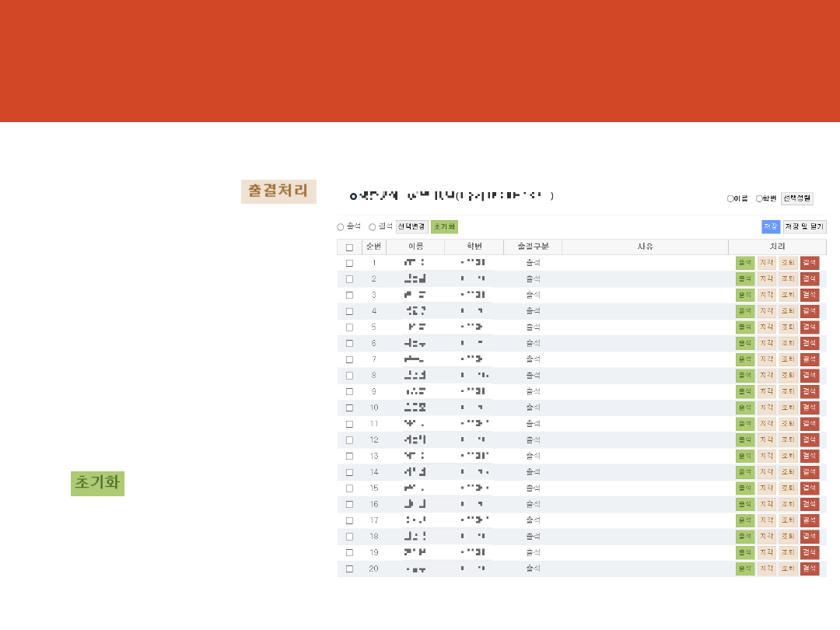The image size is (840, 630).
Task: Select the 출석 radio button above table
Action: [341, 227]
